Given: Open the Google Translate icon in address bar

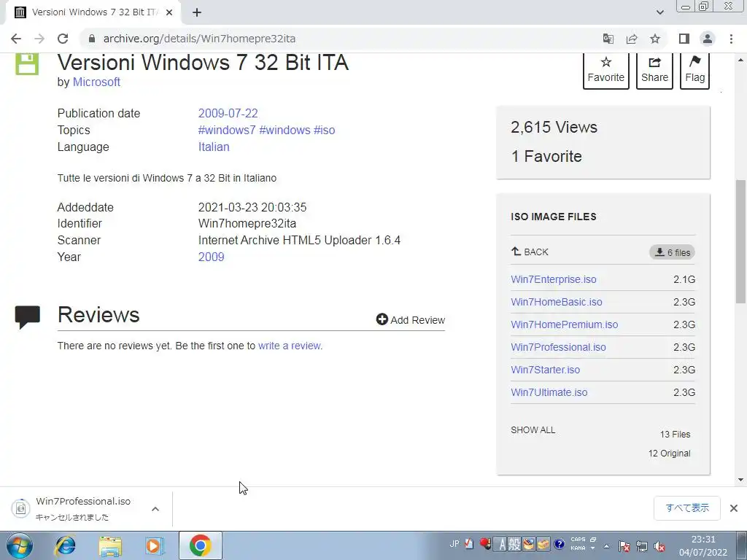Looking at the screenshot, I should coord(608,39).
